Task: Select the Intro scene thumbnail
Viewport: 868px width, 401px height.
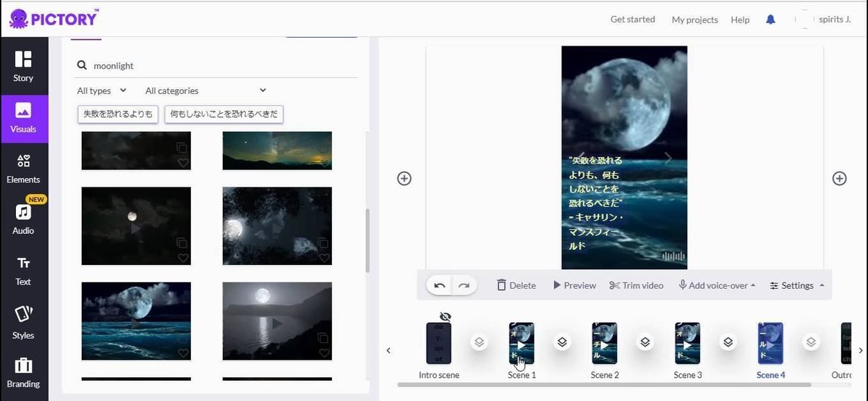Action: click(438, 343)
